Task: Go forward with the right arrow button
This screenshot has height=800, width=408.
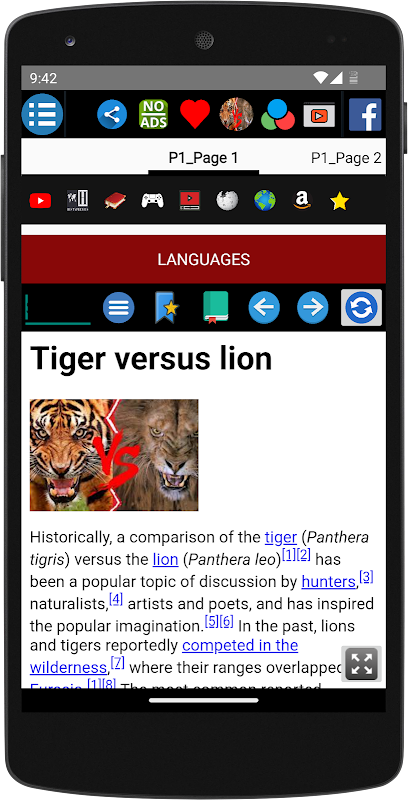Action: point(313,308)
